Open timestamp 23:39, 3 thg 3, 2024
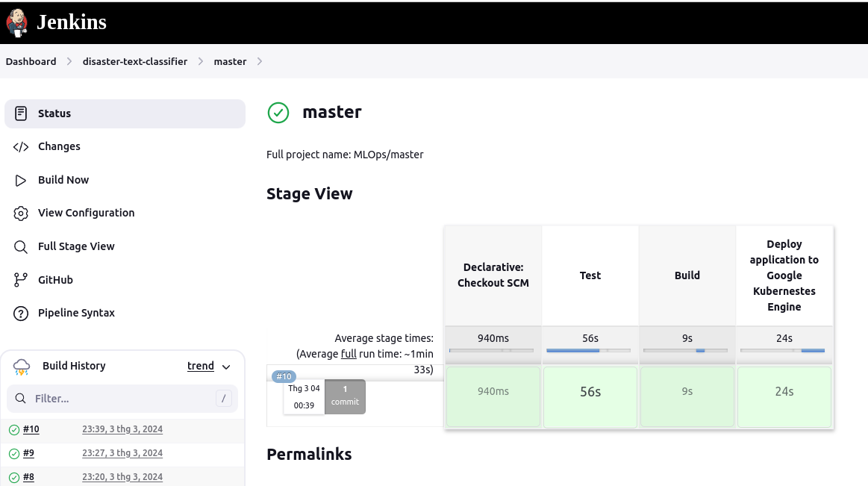Screen dimensions: 868x486 [x=122, y=429]
